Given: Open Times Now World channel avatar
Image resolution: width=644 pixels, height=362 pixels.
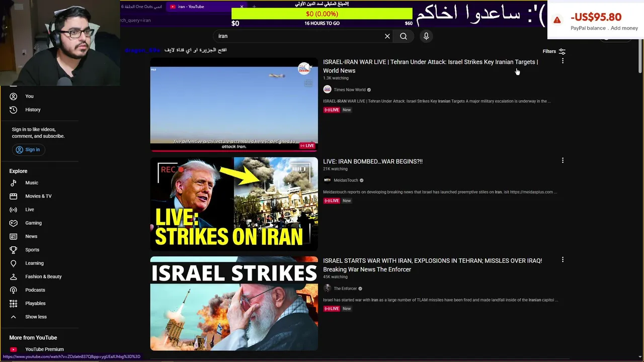Looking at the screenshot, I should tap(327, 89).
